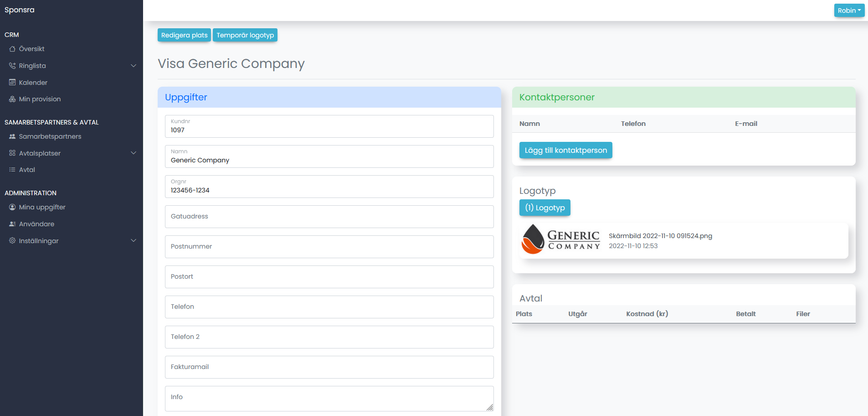Expand the Inställningar chevron in the sidebar
Viewport: 868px width, 416px height.
pyautogui.click(x=134, y=240)
